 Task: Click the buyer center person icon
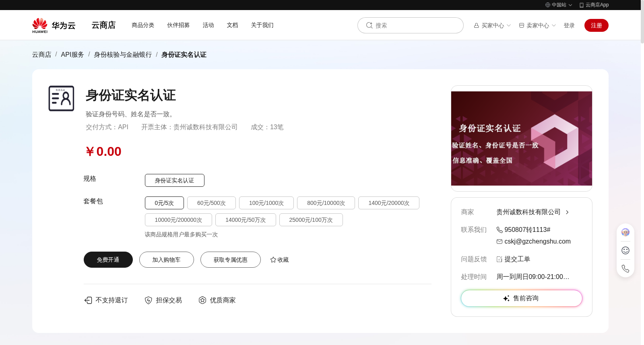pos(477,25)
